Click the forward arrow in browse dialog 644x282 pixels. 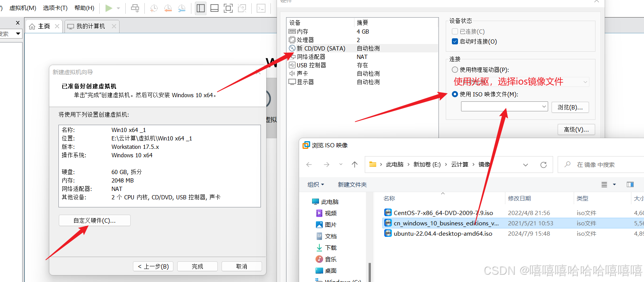tap(327, 165)
